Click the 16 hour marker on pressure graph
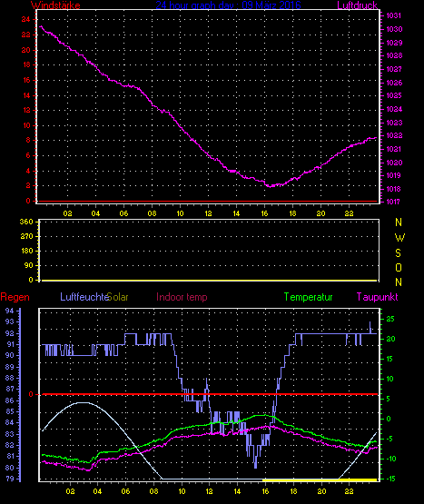Screen dimensions: 424x504 [264, 213]
